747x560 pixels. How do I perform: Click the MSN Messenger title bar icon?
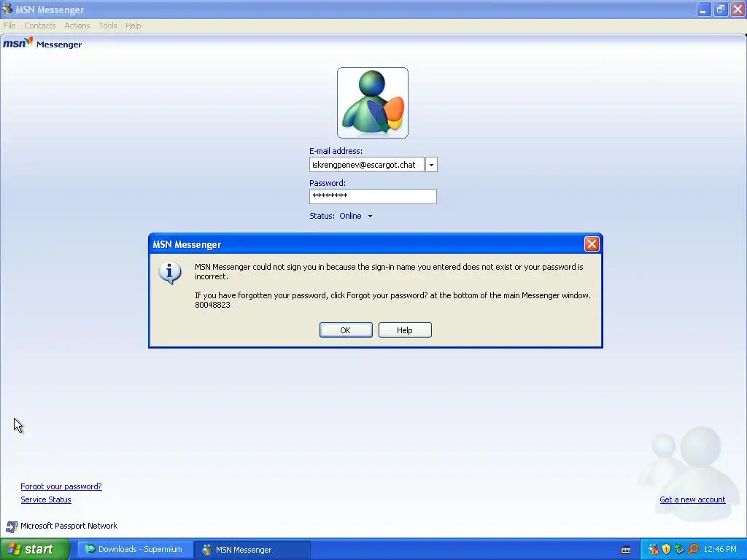click(x=7, y=9)
